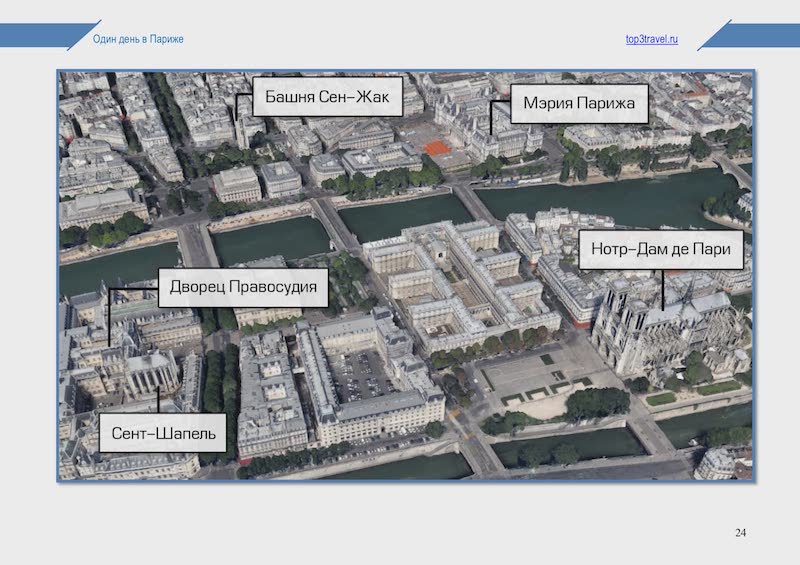The height and width of the screenshot is (565, 800).
Task: Click page number 24
Action: point(740,531)
